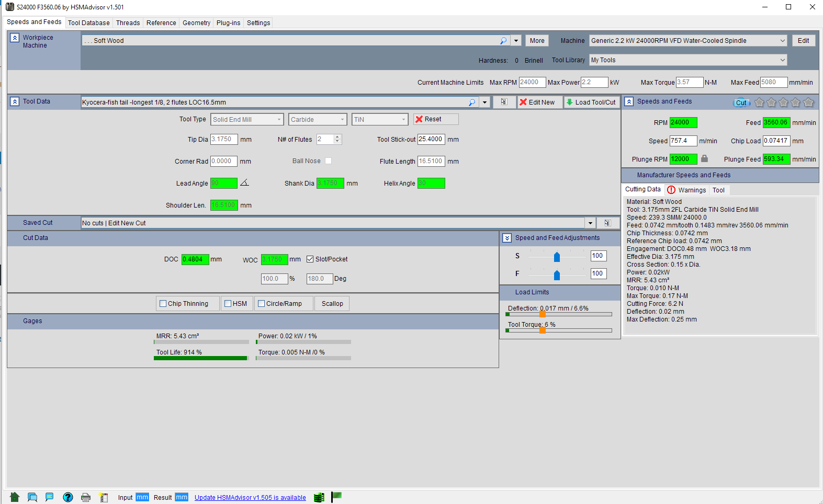Click the Cut cloud icon
This screenshot has height=504, width=823.
pos(741,102)
